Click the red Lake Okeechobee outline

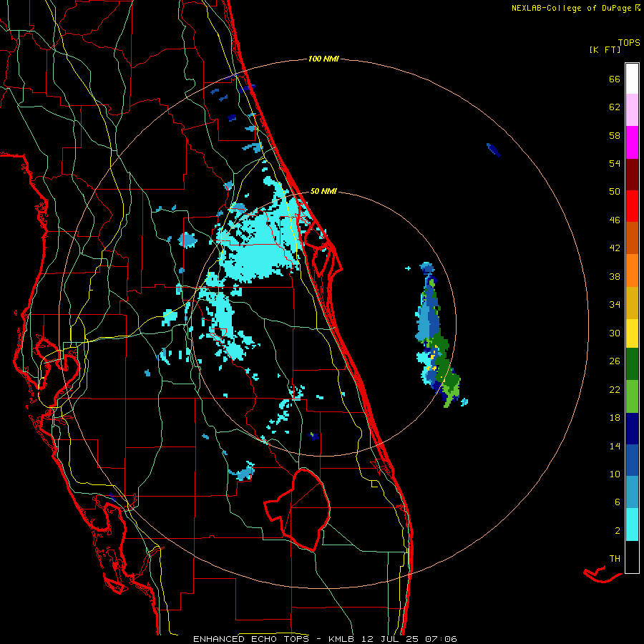click(298, 509)
